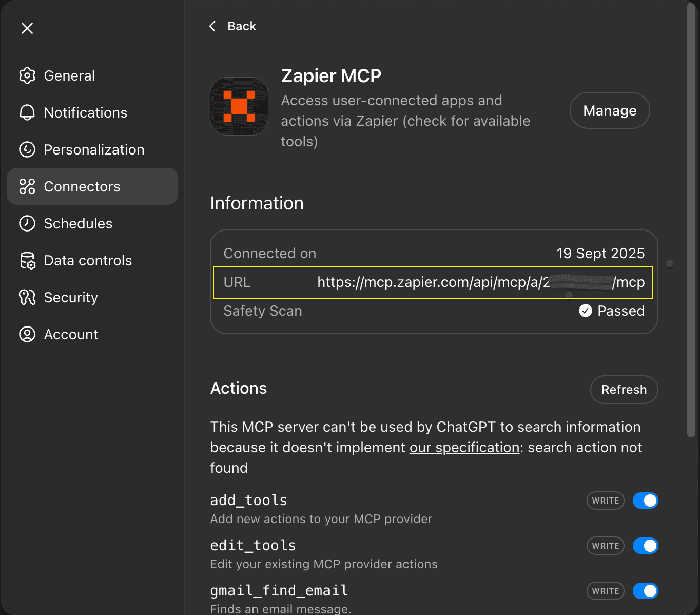Click the Notifications bell icon

point(27,112)
